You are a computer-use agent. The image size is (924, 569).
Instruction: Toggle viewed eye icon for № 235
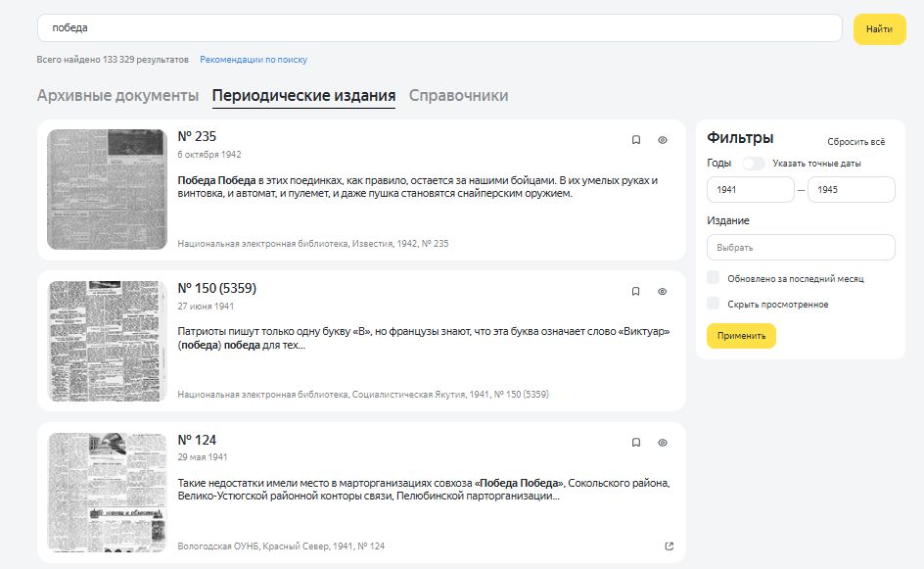[663, 140]
